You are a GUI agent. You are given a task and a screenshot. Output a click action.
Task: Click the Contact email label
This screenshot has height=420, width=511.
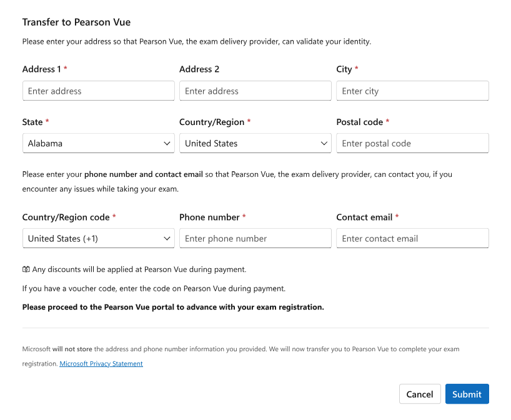[x=364, y=217]
